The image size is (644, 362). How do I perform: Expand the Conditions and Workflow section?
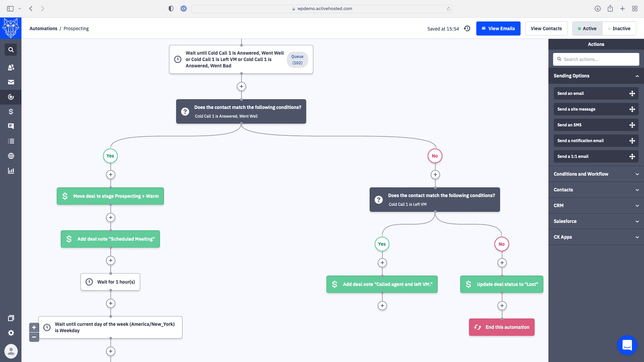[x=596, y=174]
